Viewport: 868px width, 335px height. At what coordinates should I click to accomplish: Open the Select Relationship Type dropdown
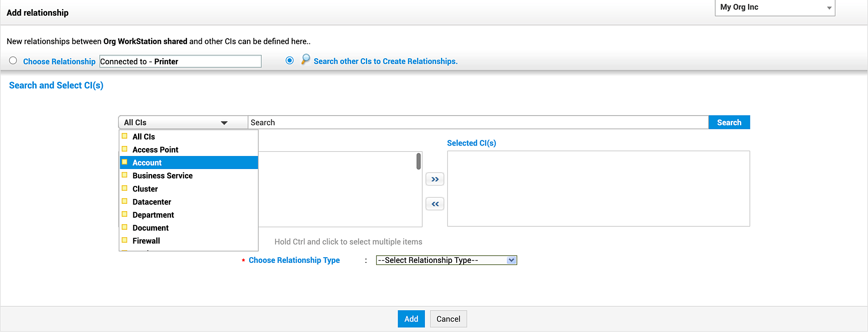coord(446,260)
